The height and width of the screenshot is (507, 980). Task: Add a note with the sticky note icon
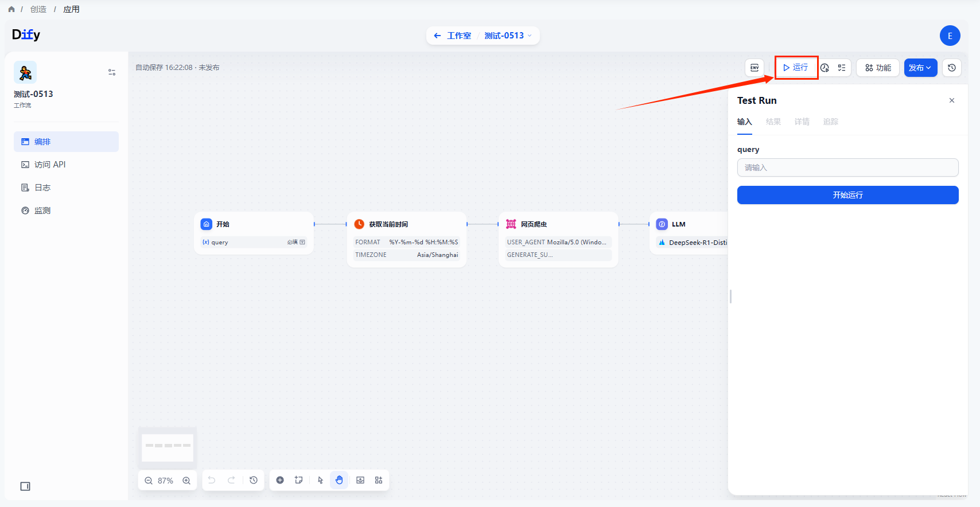[299, 480]
